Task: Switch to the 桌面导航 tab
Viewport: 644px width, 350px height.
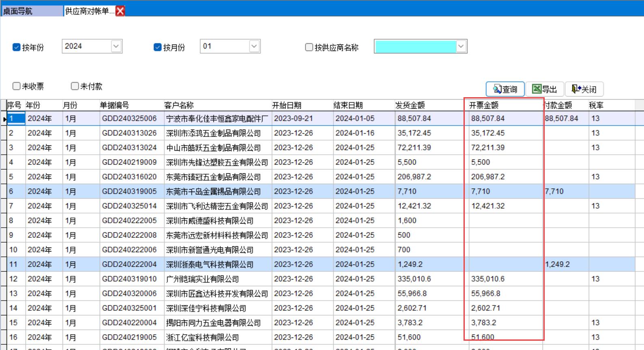Action: coord(32,11)
